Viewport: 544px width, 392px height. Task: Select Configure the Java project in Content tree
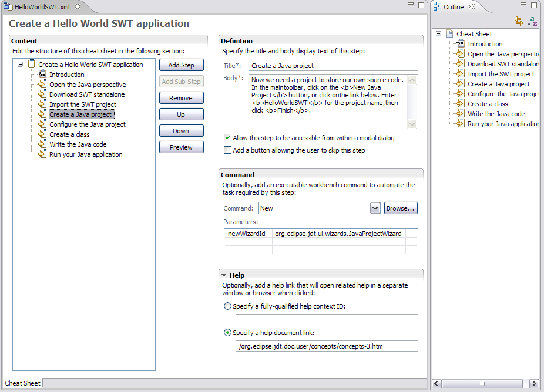click(x=88, y=124)
